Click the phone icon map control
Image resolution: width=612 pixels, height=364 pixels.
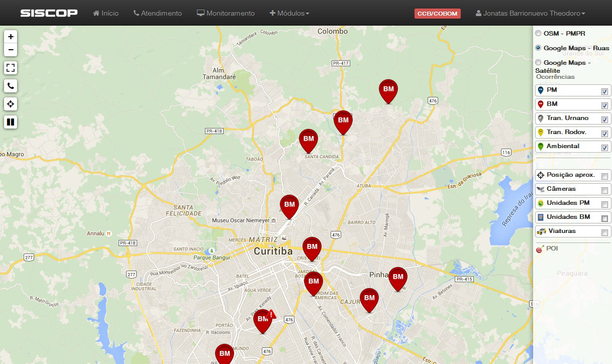[11, 86]
